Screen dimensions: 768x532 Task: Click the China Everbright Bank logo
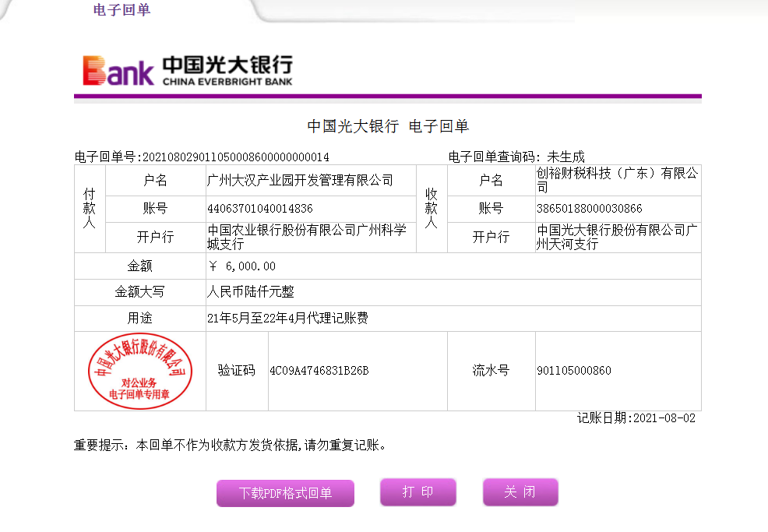(x=188, y=71)
